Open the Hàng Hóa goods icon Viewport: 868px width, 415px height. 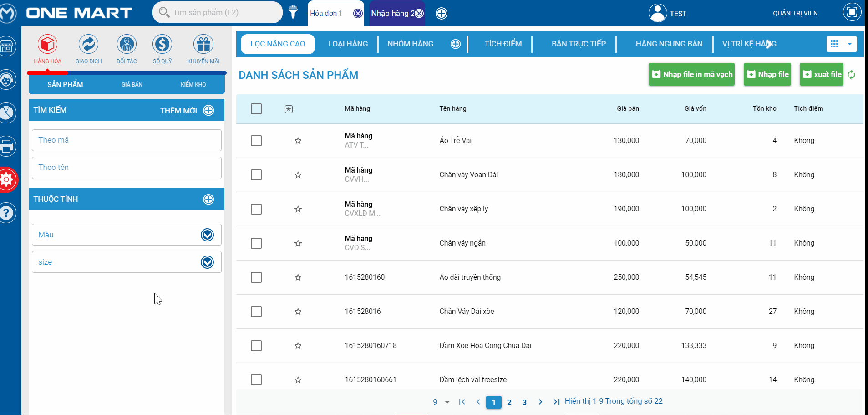[x=47, y=45]
